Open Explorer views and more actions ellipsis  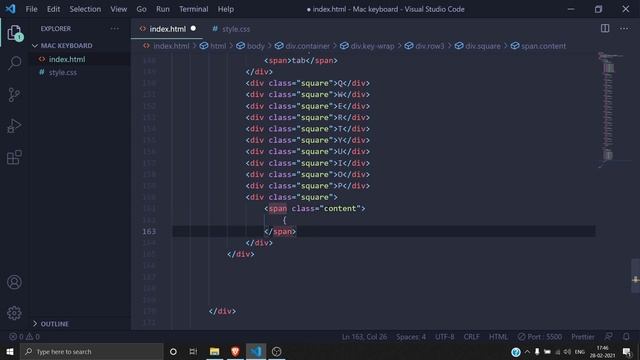[x=115, y=29]
